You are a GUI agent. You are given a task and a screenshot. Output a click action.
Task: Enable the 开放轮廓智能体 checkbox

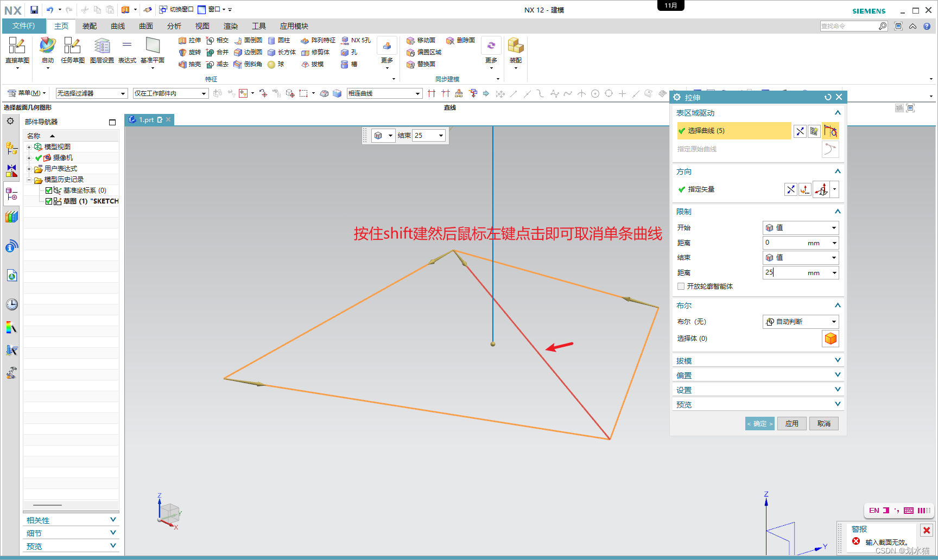tap(681, 286)
